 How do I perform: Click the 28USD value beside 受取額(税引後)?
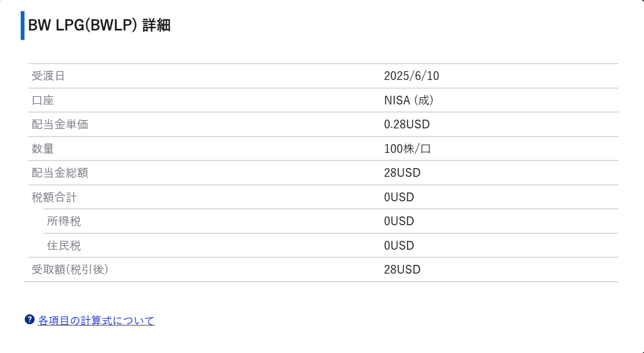[x=402, y=270]
